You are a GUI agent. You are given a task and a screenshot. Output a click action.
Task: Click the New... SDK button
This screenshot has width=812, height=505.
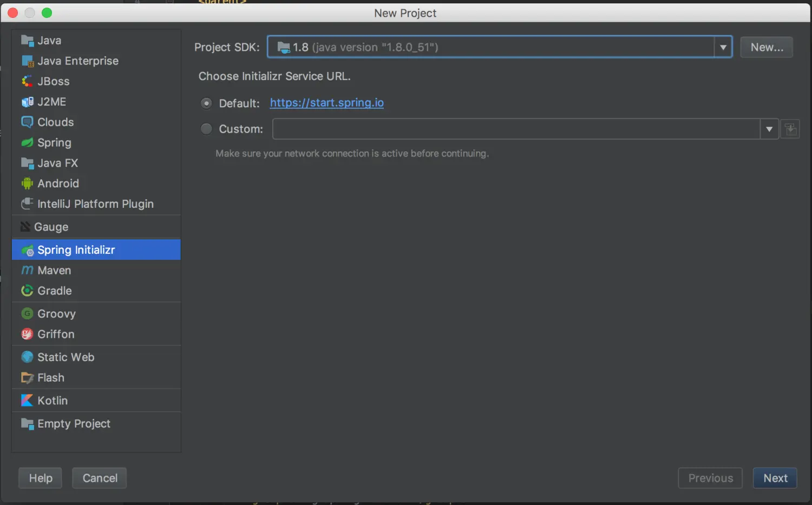coord(767,47)
